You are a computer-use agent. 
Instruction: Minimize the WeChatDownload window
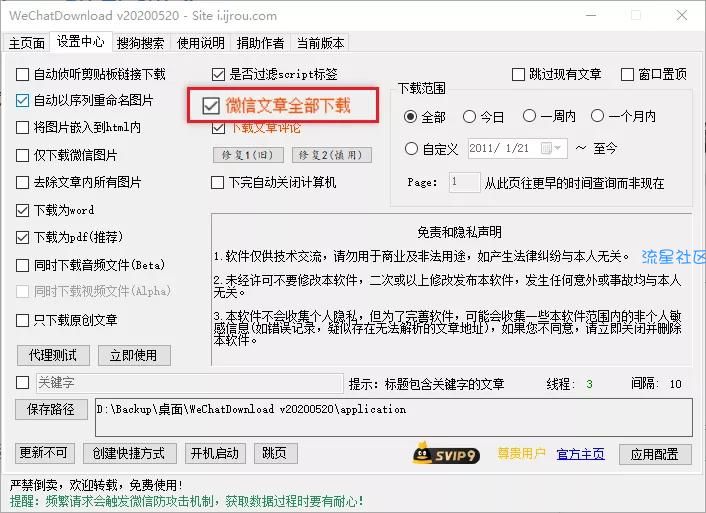591,15
